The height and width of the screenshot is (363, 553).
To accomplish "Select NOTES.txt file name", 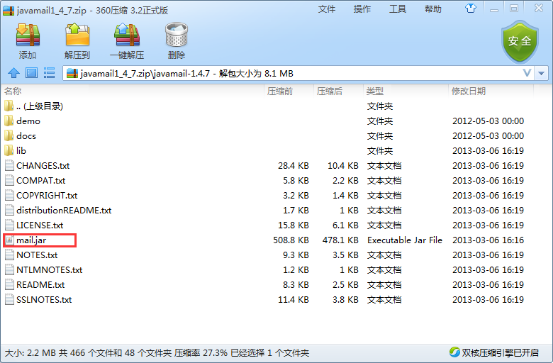I will 37,255.
